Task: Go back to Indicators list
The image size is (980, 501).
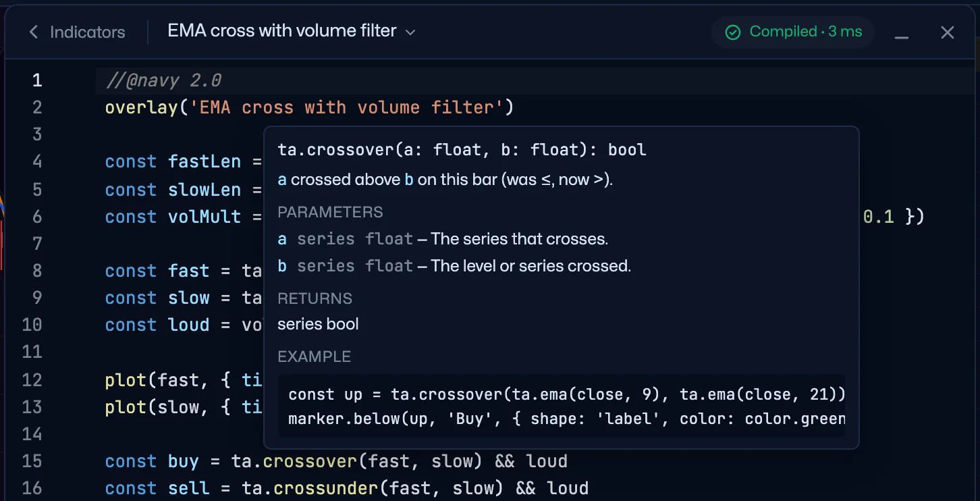Action: (77, 32)
